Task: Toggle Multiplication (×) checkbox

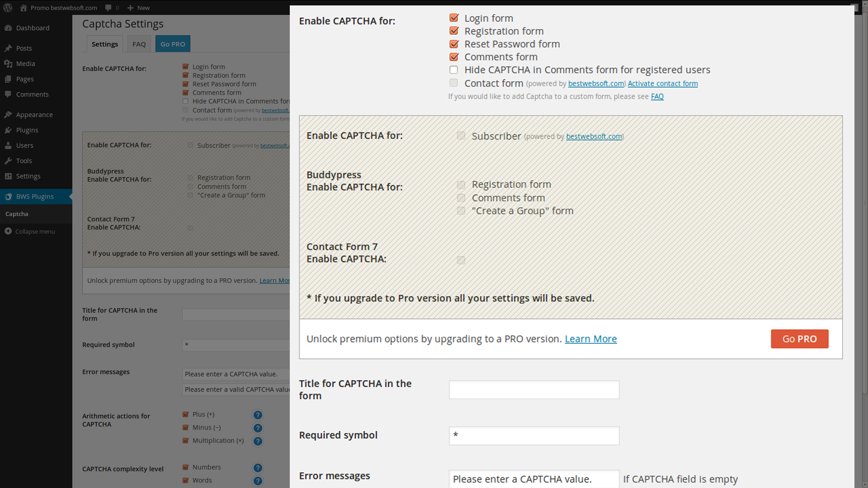Action: [x=185, y=441]
